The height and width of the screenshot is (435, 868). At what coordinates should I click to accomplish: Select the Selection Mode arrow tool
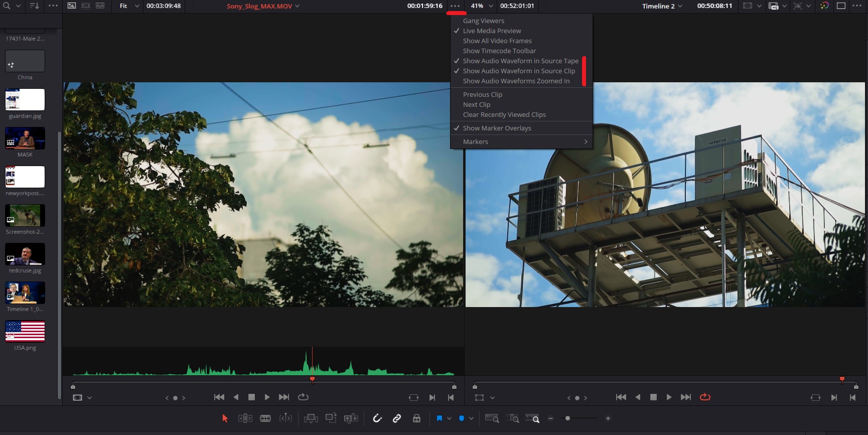pos(225,418)
